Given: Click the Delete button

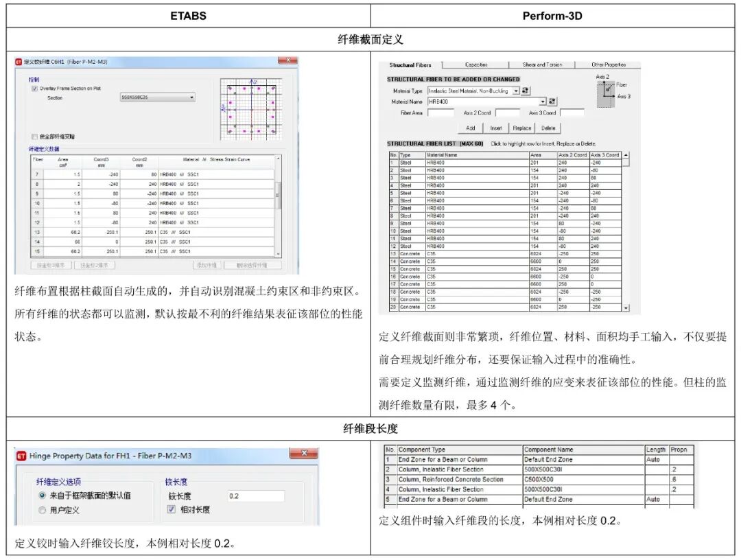Looking at the screenshot, I should click(549, 127).
